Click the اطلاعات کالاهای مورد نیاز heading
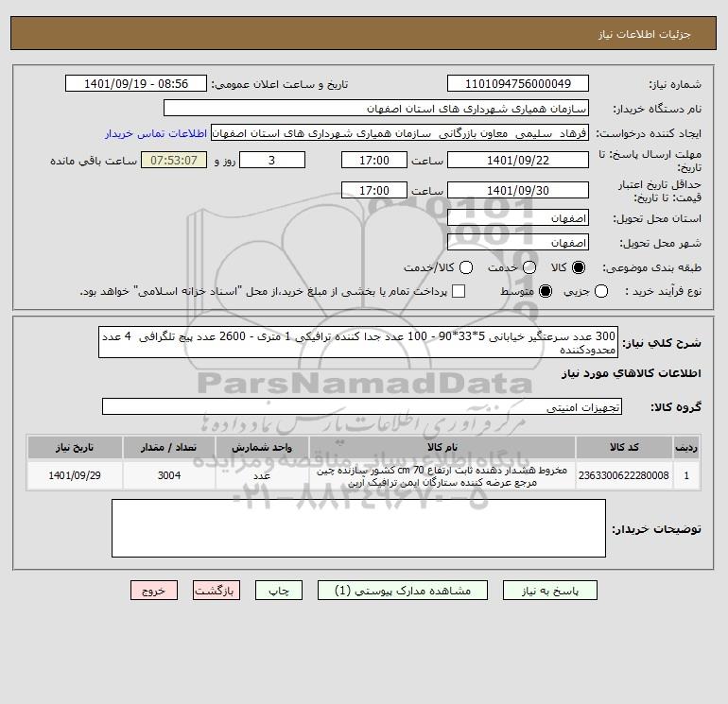728x704 pixels. tap(632, 373)
